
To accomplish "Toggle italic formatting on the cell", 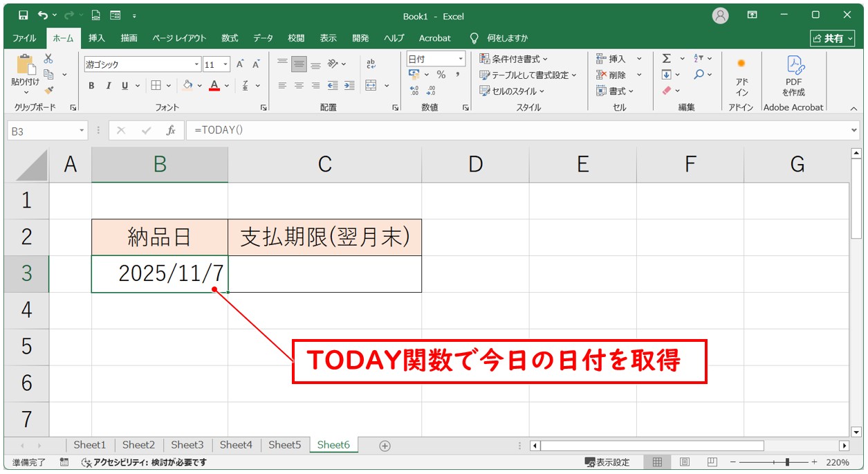I will [x=108, y=85].
